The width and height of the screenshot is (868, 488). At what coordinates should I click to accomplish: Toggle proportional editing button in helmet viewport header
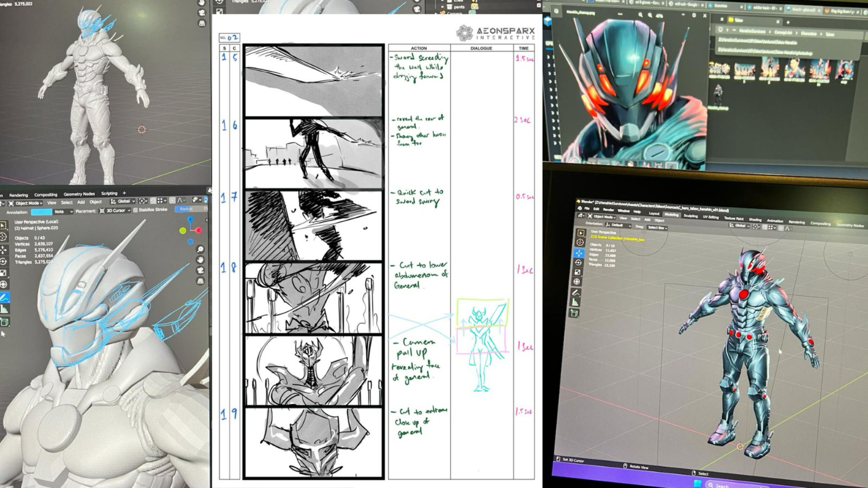pyautogui.click(x=172, y=200)
